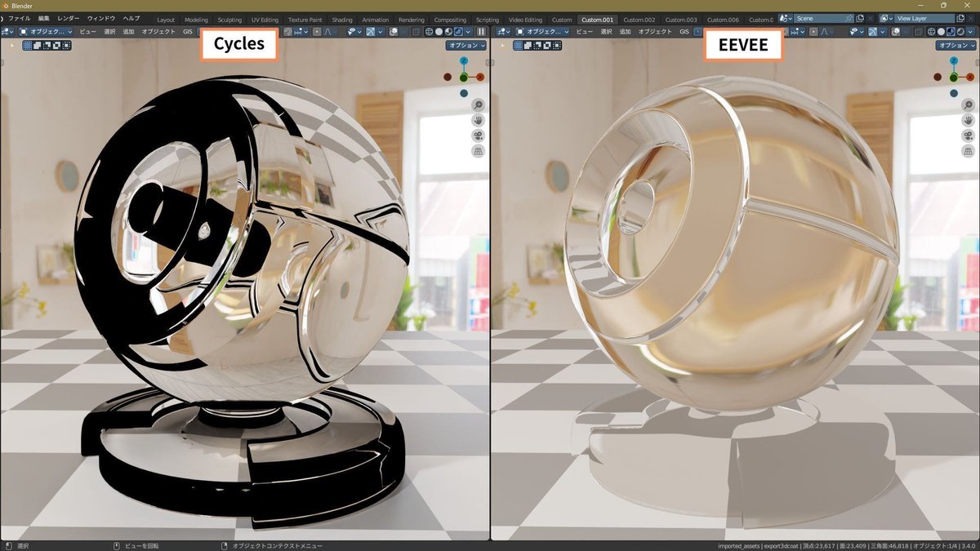Click the first select-mode box icon in EEVEE viewport
This screenshot has width=980, height=551.
[x=518, y=45]
